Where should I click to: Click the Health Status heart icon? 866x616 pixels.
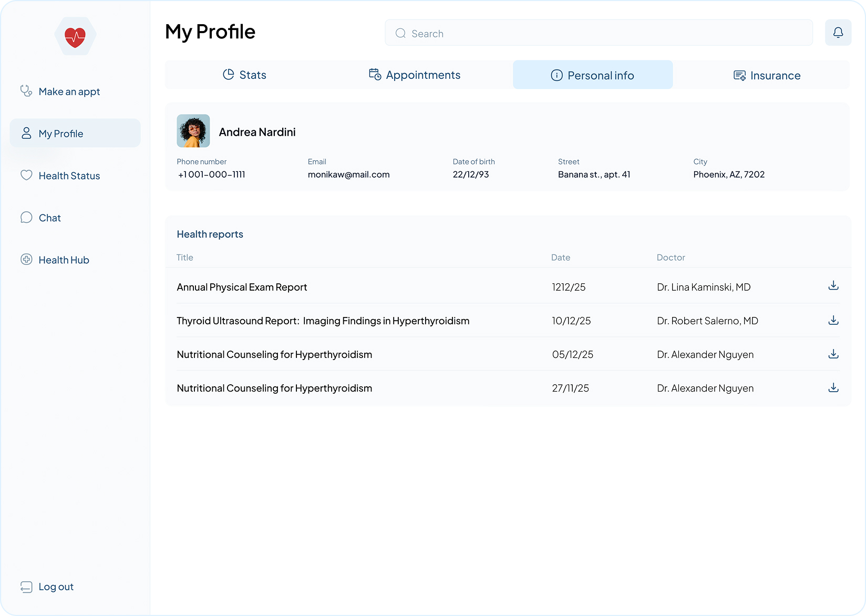(26, 175)
